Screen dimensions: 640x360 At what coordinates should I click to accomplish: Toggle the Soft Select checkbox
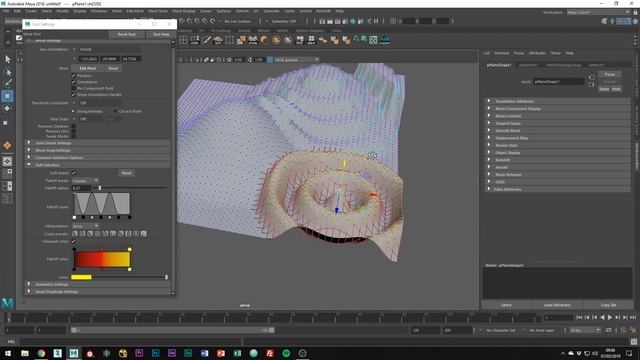(x=74, y=173)
